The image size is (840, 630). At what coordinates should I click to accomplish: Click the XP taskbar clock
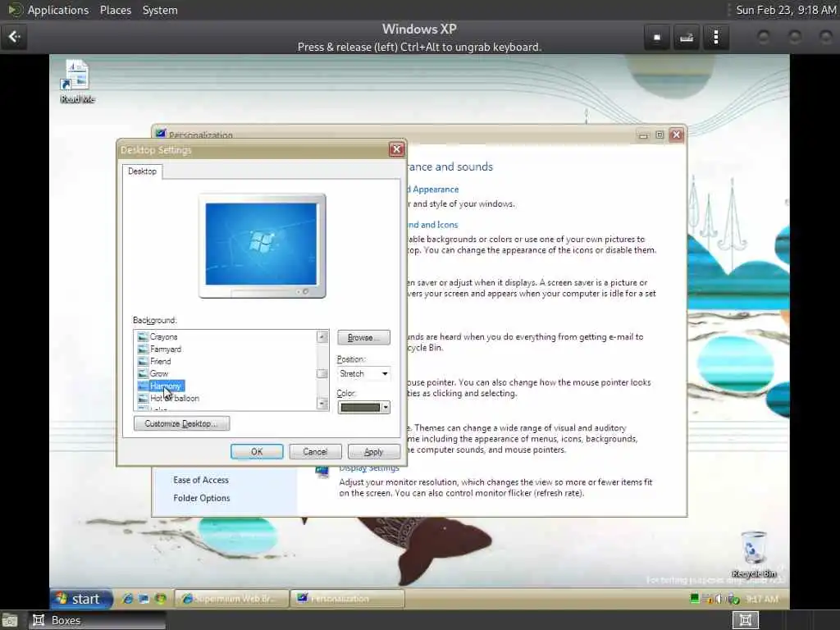point(762,599)
